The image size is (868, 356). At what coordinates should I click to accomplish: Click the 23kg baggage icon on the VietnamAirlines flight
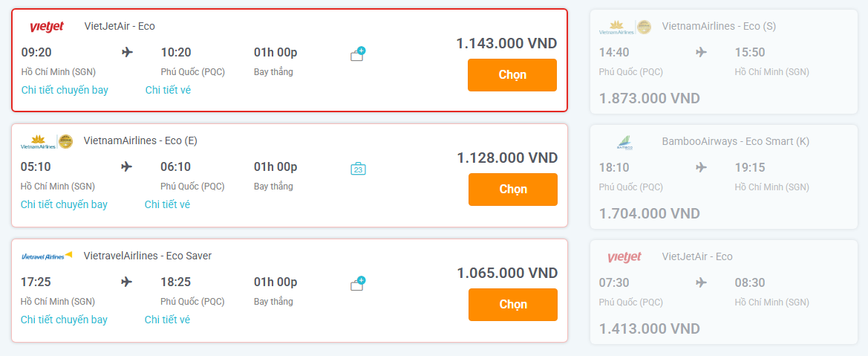tap(358, 169)
